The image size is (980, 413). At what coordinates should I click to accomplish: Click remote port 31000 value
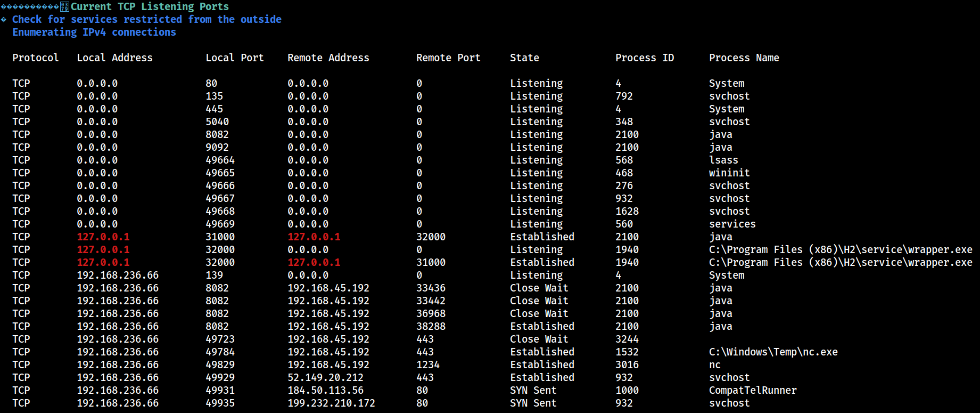coord(431,262)
